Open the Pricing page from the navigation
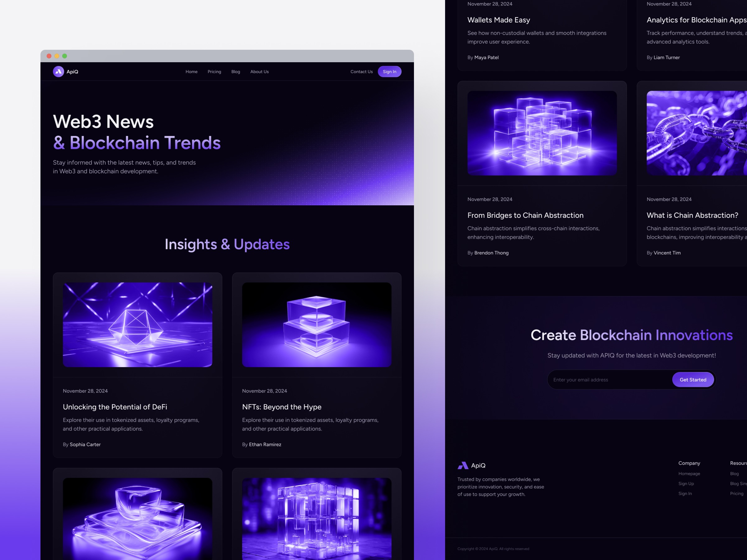This screenshot has height=560, width=747. 214,72
